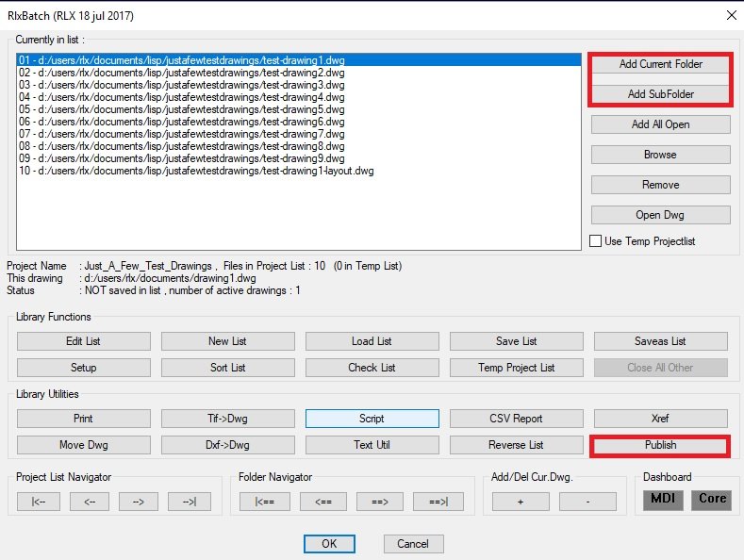Go to previous in Folder Navigator

click(x=323, y=502)
